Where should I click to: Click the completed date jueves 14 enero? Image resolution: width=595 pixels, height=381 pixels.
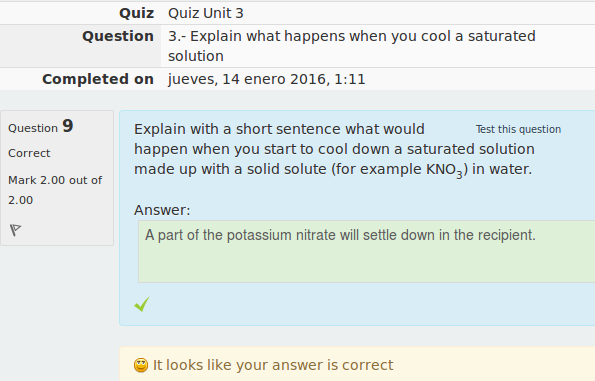click(266, 79)
